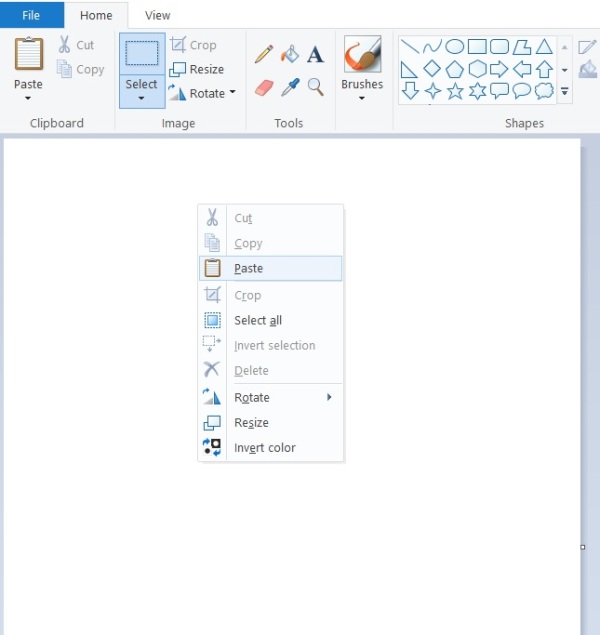Choose Invert color in context menu
The height and width of the screenshot is (635, 600).
[270, 447]
